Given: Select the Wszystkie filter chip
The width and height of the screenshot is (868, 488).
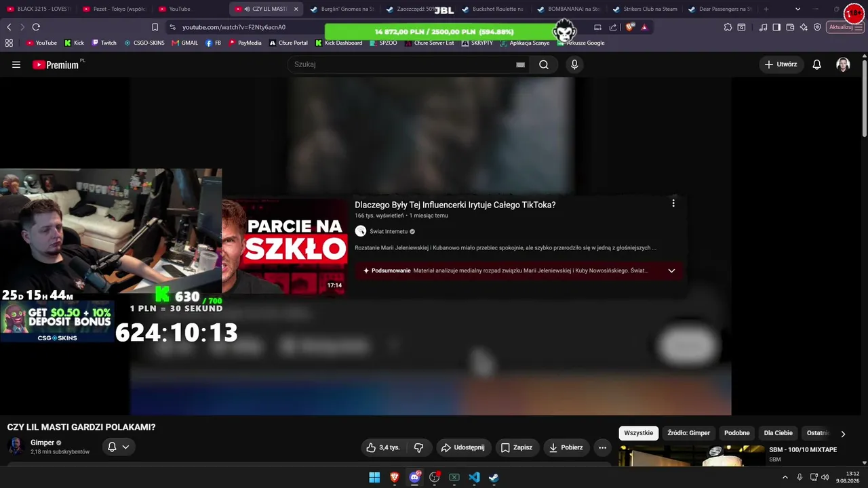Looking at the screenshot, I should [638, 433].
